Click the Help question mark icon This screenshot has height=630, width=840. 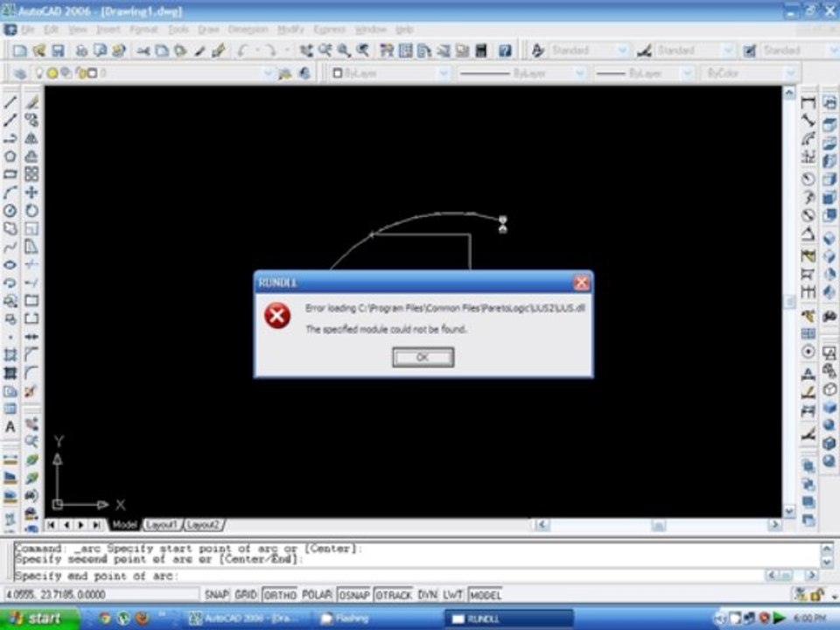505,51
